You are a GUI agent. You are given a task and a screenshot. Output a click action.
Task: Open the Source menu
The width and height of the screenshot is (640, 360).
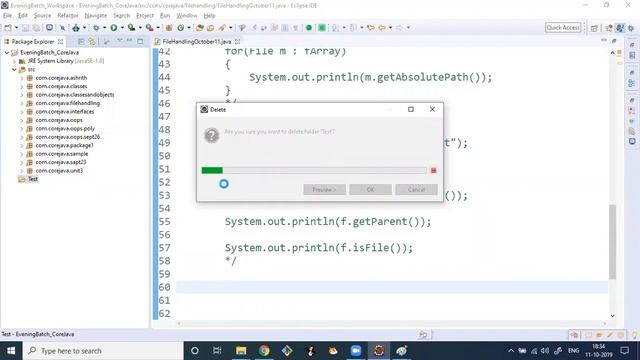click(42, 16)
